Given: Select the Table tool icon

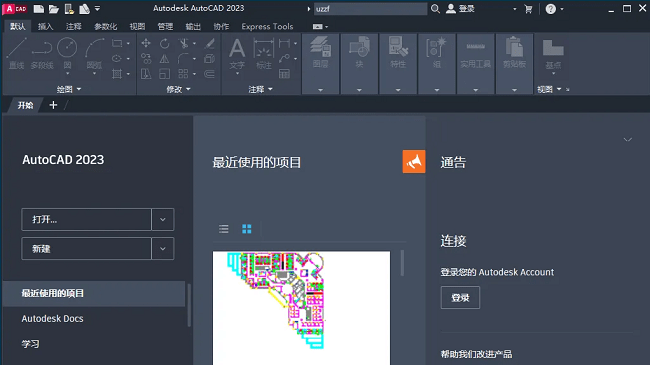Looking at the screenshot, I should coord(284,74).
